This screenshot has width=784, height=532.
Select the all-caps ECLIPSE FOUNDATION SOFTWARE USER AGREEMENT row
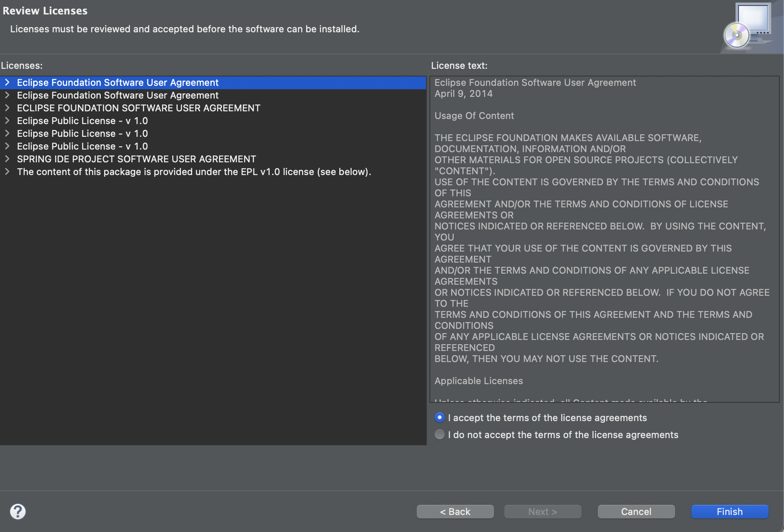point(213,108)
